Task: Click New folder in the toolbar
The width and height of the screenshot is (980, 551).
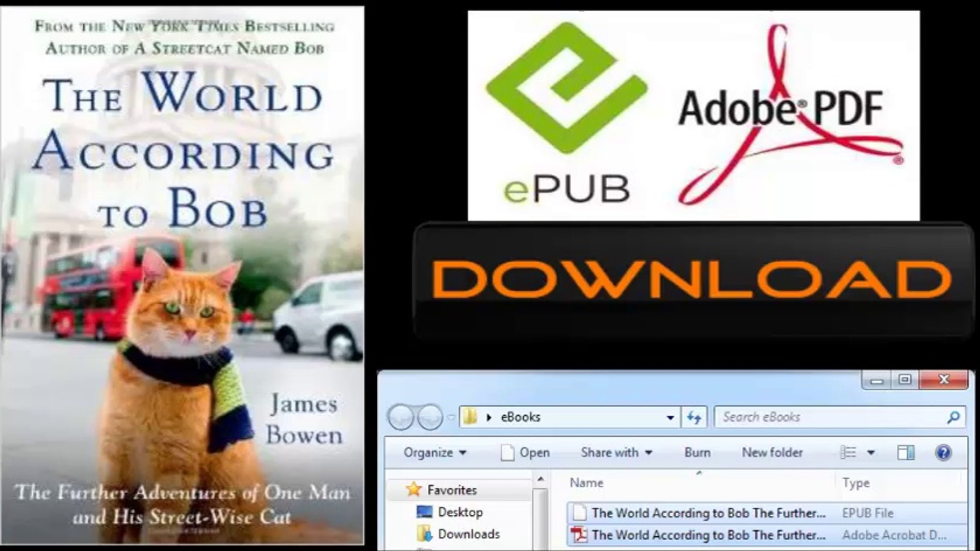Action: pyautogui.click(x=772, y=453)
